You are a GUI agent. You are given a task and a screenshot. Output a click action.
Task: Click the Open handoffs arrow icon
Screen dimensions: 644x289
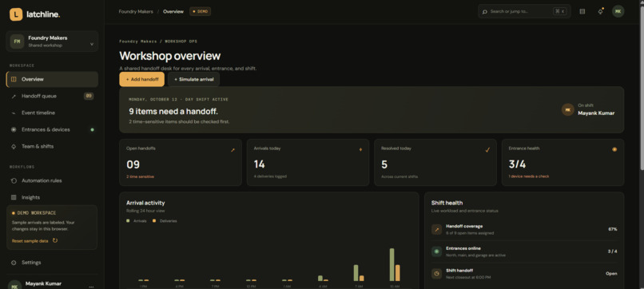233,150
